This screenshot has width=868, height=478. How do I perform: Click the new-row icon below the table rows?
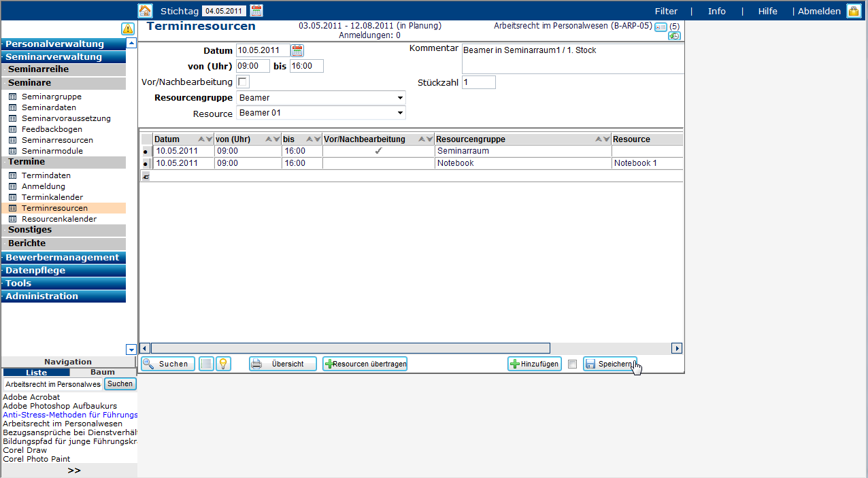[146, 175]
